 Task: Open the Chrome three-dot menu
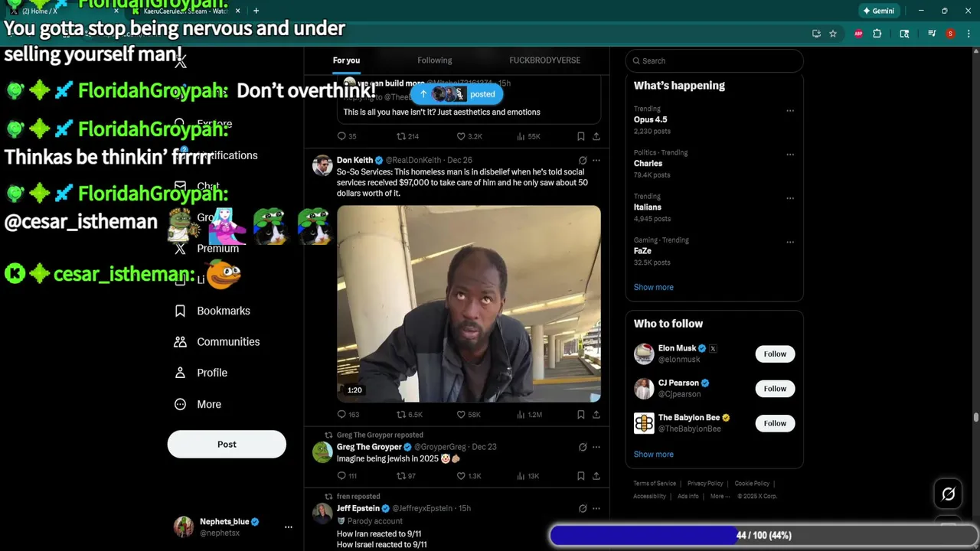(x=968, y=34)
